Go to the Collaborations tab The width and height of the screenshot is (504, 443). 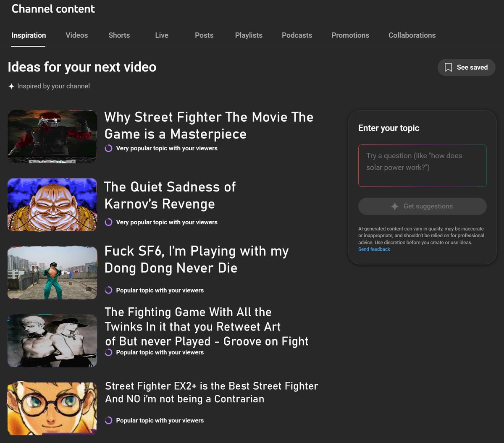point(412,35)
